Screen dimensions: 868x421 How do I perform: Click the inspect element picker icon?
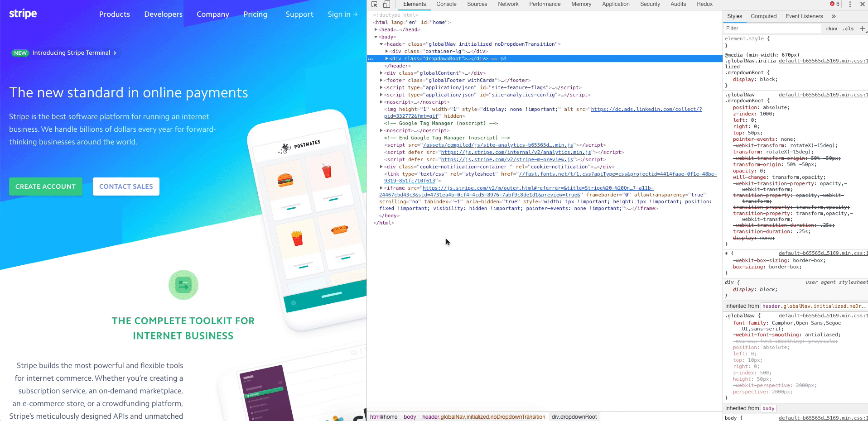click(375, 4)
